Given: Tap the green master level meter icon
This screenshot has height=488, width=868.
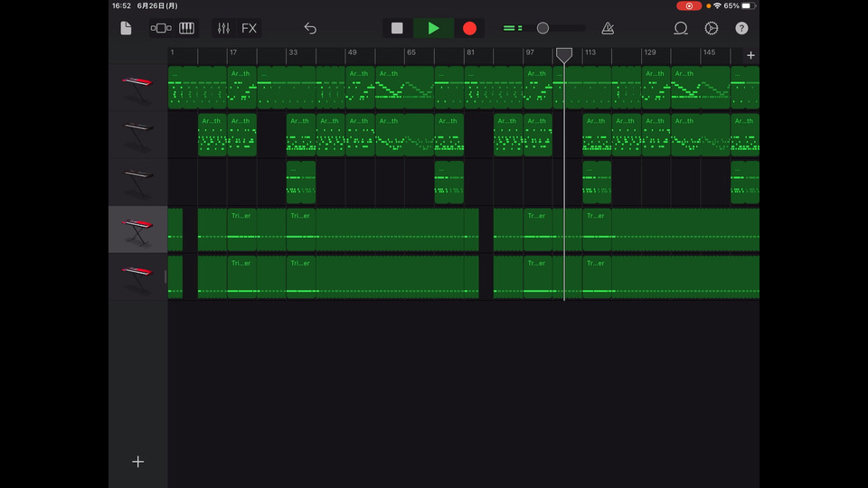Looking at the screenshot, I should [x=513, y=28].
